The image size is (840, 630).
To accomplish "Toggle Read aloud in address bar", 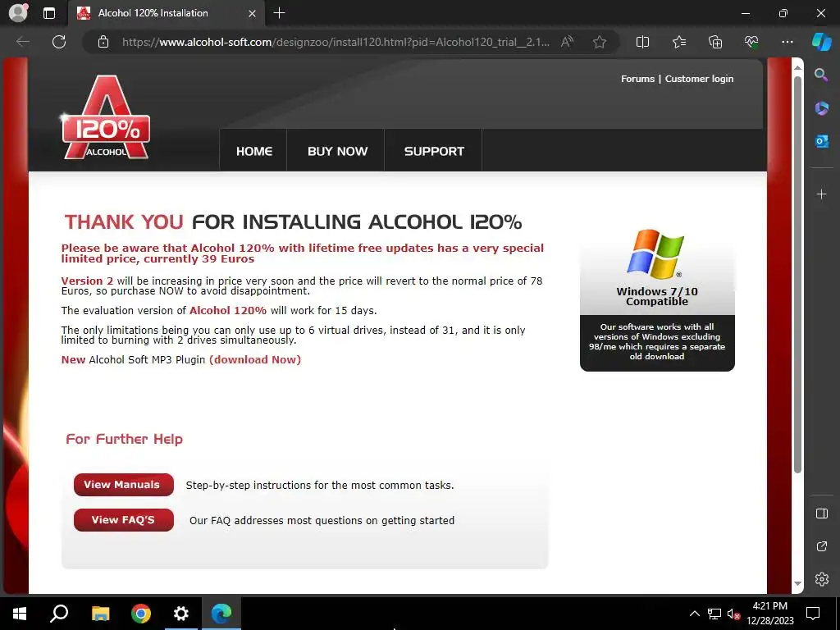I will (567, 42).
